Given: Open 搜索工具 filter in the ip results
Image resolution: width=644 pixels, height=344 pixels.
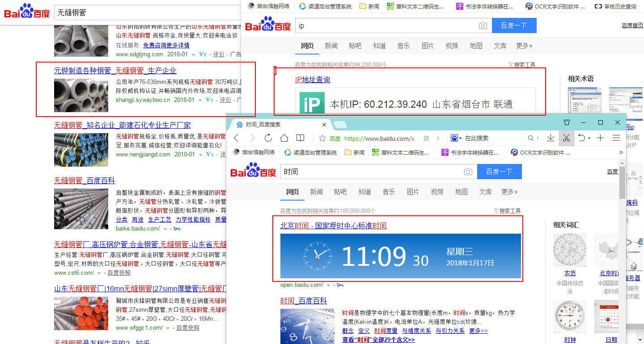Looking at the screenshot, I should 522,65.
